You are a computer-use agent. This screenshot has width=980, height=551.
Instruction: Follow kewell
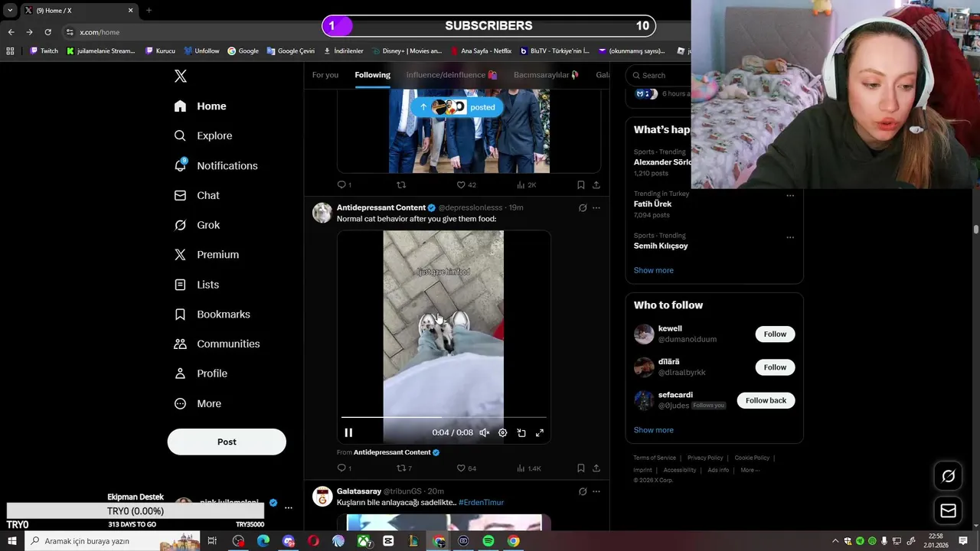775,334
